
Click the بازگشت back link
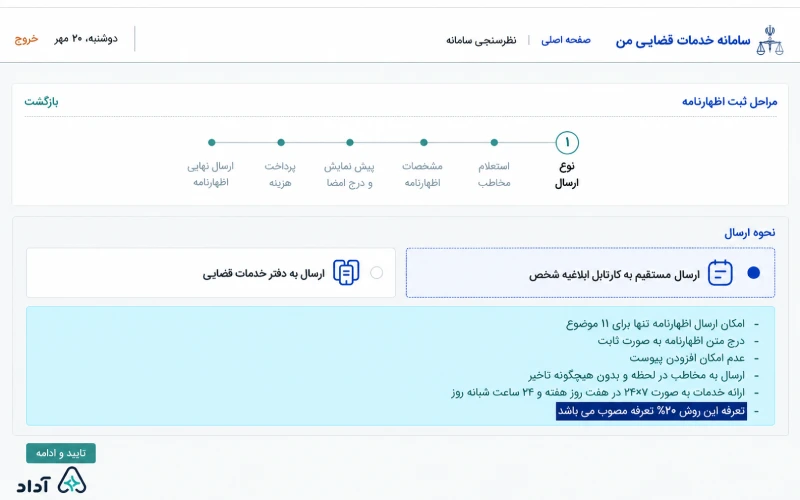[41, 102]
